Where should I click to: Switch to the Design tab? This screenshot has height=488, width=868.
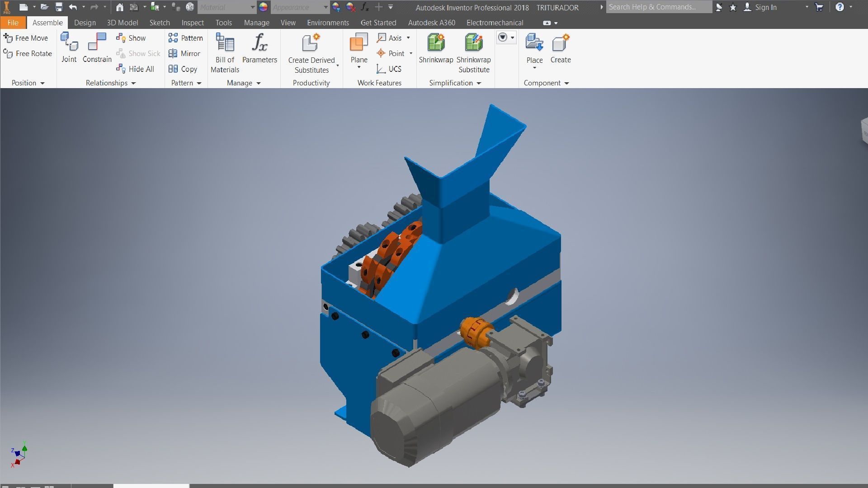(x=85, y=23)
